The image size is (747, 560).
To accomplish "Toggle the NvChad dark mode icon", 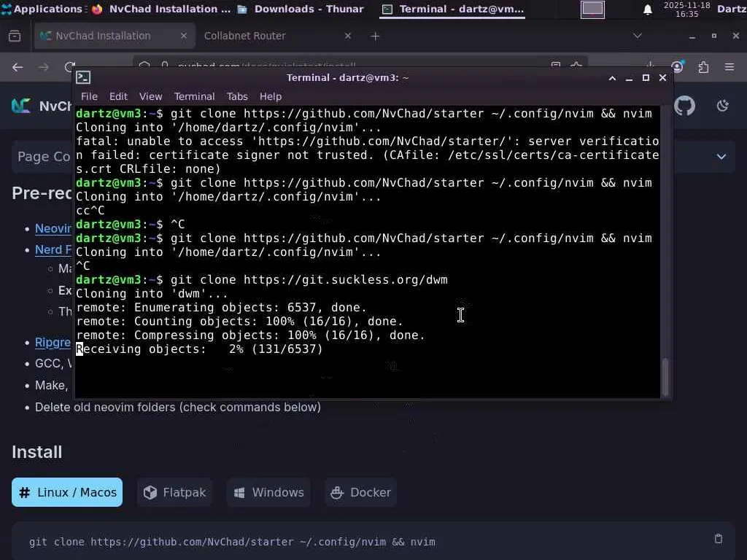I will click(x=723, y=106).
